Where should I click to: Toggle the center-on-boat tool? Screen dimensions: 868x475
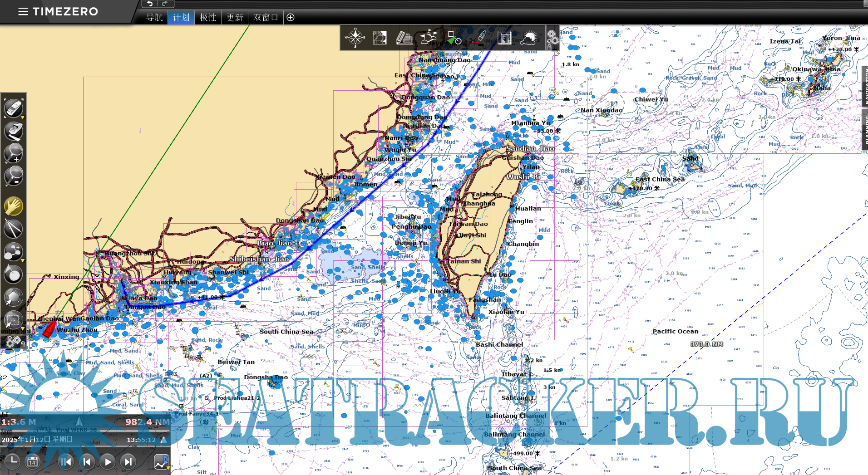click(13, 109)
